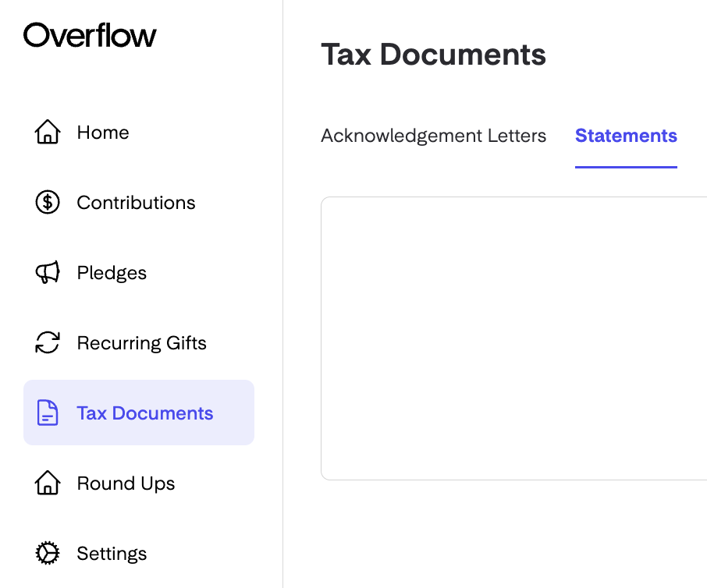The image size is (707, 588).
Task: Click the Tax Documents page heading
Action: tap(433, 55)
